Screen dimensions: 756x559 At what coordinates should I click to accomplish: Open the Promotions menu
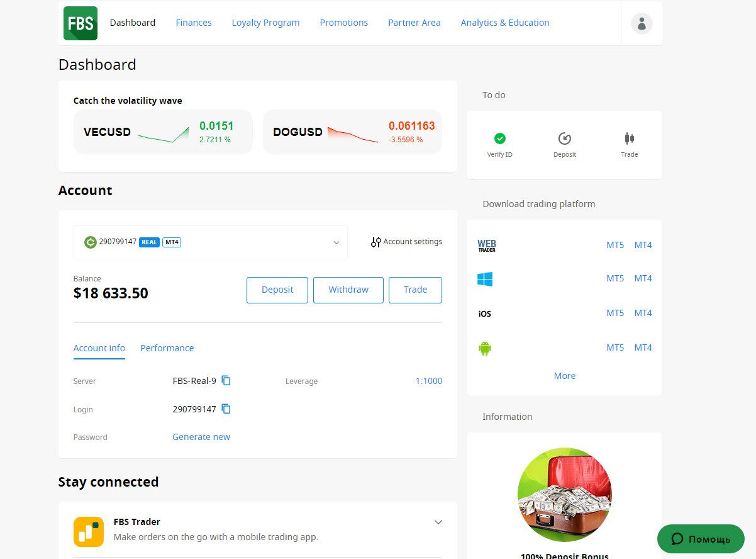pos(344,23)
